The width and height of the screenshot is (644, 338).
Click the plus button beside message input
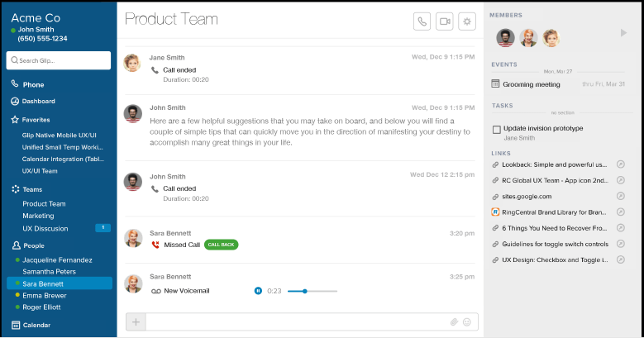136,321
